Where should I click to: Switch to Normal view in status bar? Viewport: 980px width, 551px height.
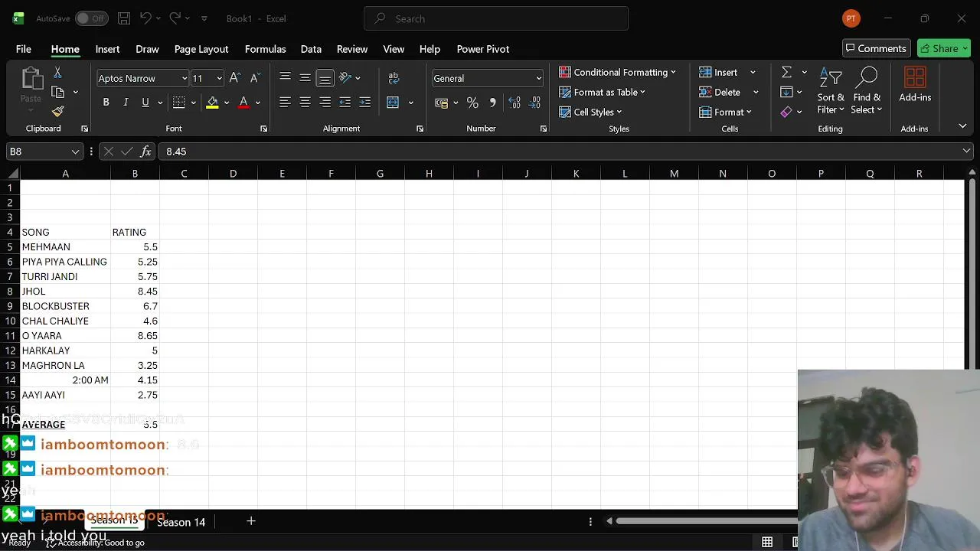coord(767,543)
